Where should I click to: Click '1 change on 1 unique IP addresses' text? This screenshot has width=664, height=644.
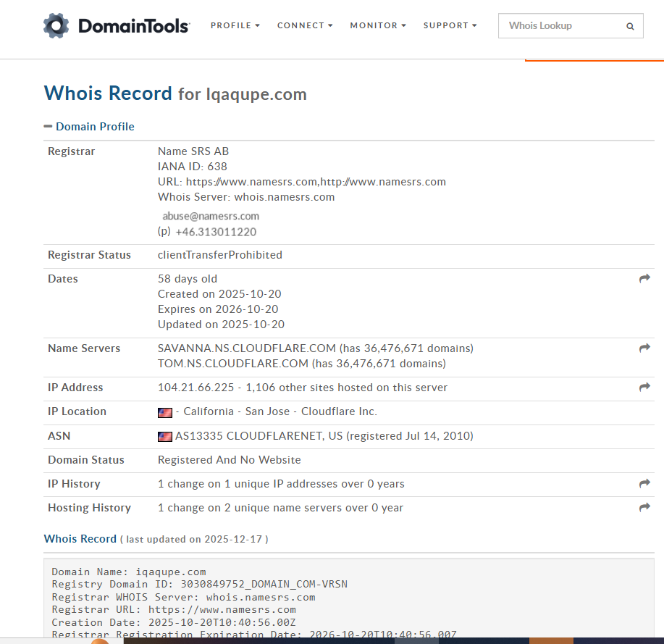[281, 484]
